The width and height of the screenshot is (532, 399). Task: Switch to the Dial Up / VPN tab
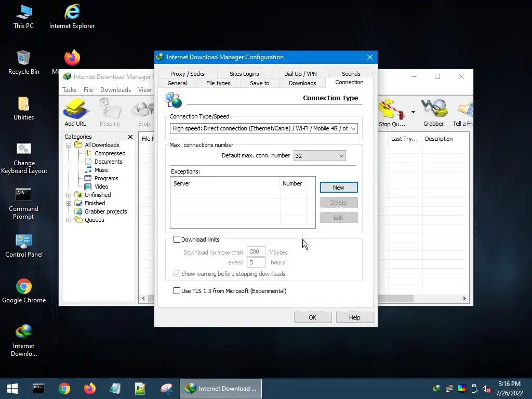300,74
